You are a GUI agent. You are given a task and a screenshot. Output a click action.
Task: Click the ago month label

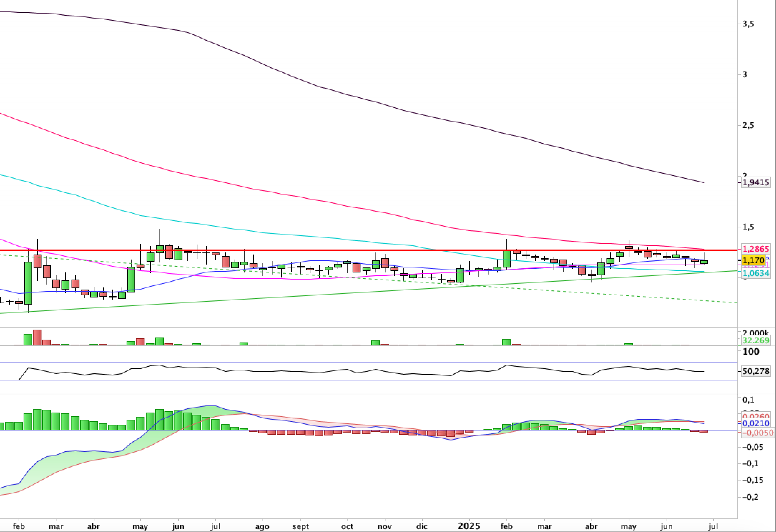click(262, 527)
